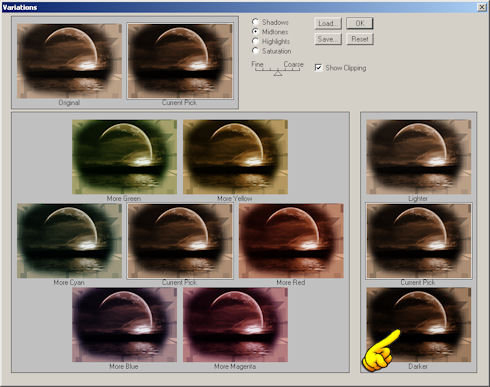This screenshot has width=490, height=387.
Task: Click the Fine/Coarse slider handle
Action: click(278, 73)
